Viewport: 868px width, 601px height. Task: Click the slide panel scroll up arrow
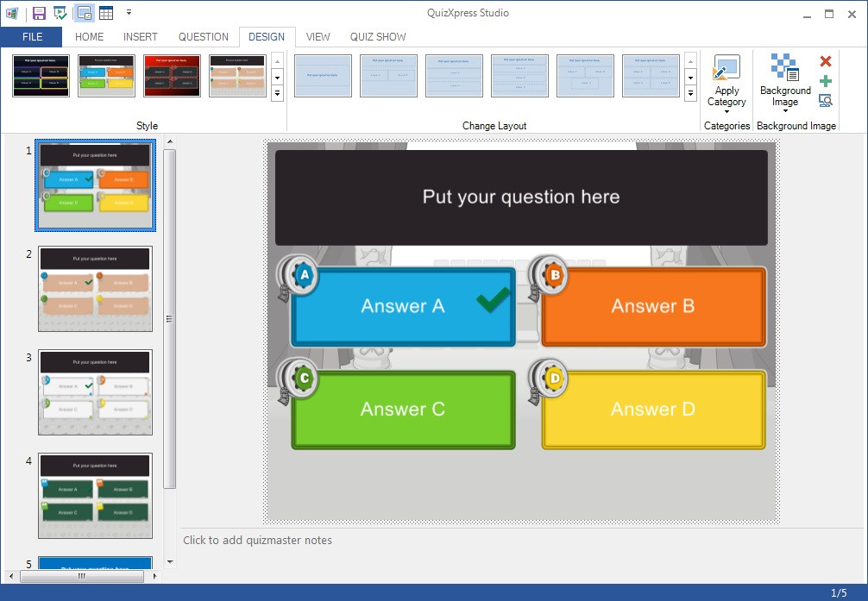click(x=170, y=141)
